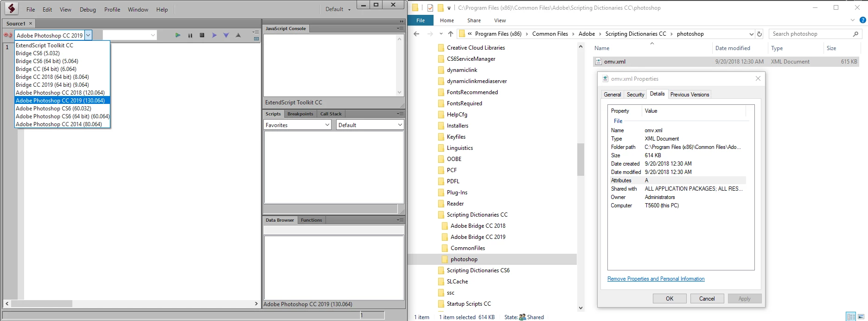Switch Explorer to details view icon
This screenshot has height=321, width=868.
(851, 316)
